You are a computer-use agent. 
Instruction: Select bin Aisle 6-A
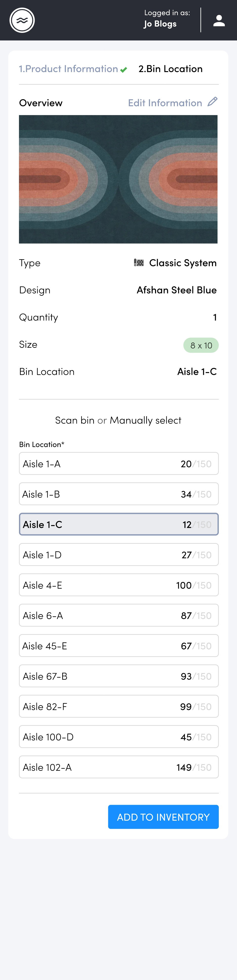[x=119, y=615]
